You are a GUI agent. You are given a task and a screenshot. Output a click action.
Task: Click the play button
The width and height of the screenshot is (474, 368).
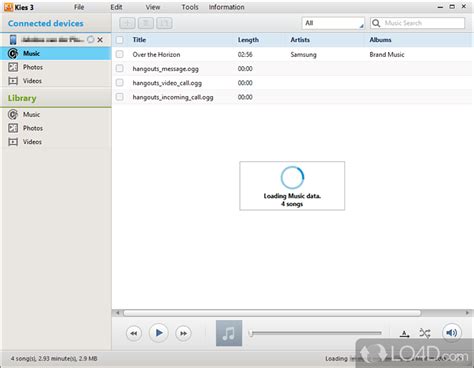point(159,333)
